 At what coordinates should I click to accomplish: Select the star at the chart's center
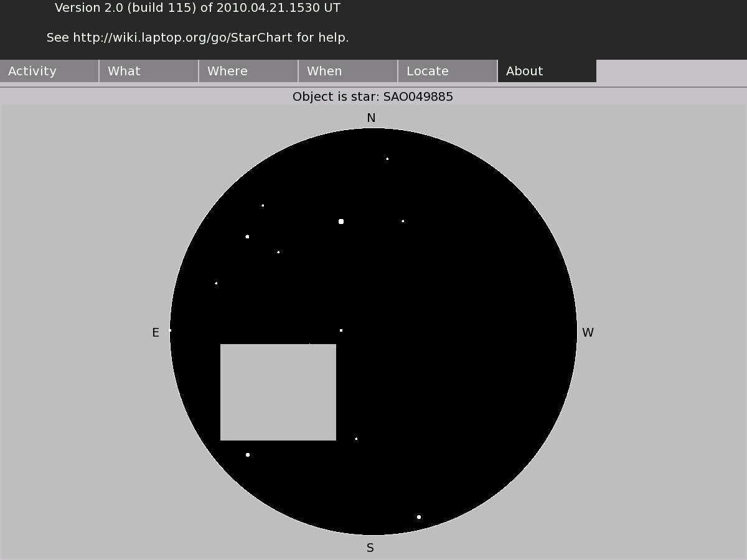(341, 330)
